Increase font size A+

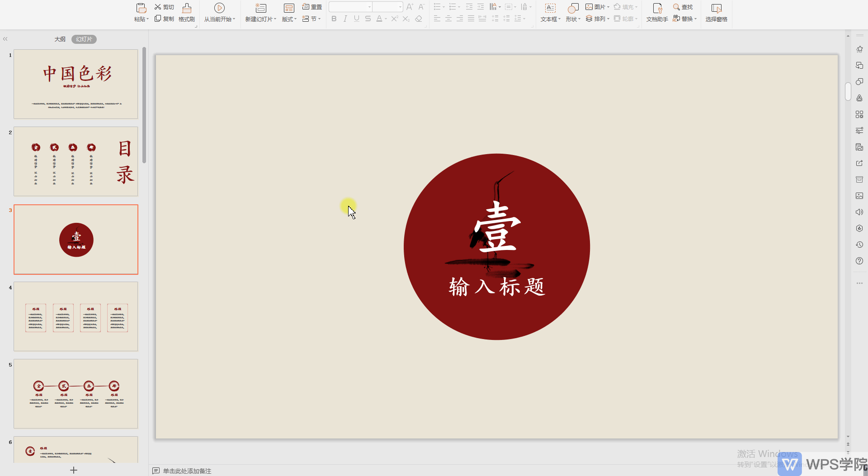click(410, 7)
